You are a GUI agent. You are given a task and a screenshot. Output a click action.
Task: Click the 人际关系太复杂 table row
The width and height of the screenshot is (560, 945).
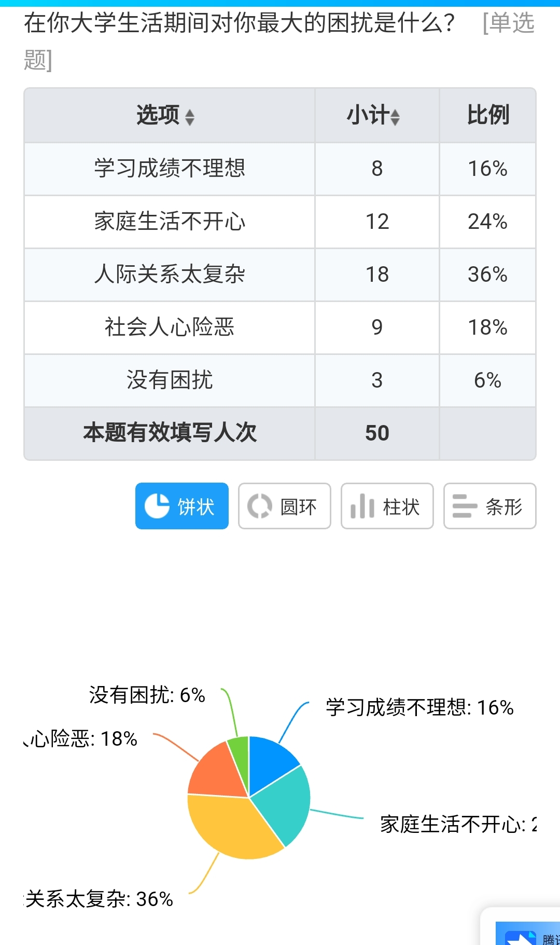click(x=170, y=275)
